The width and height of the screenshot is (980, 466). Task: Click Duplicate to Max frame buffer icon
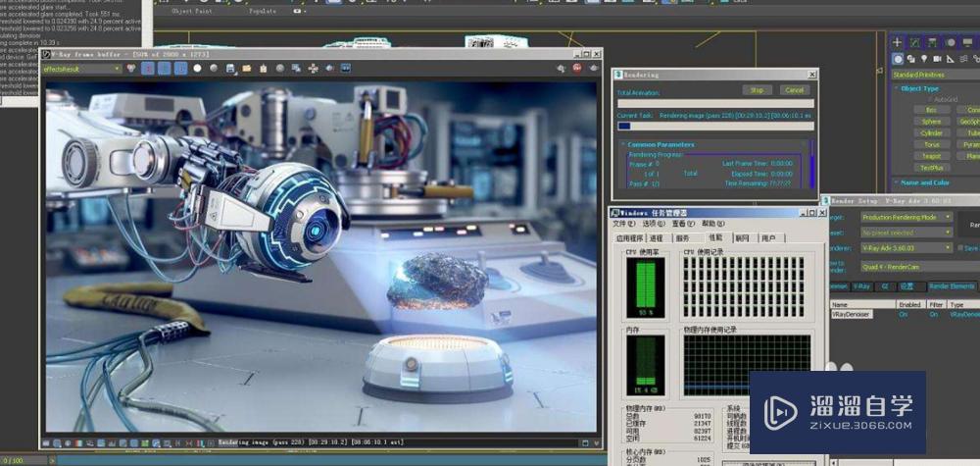click(296, 68)
